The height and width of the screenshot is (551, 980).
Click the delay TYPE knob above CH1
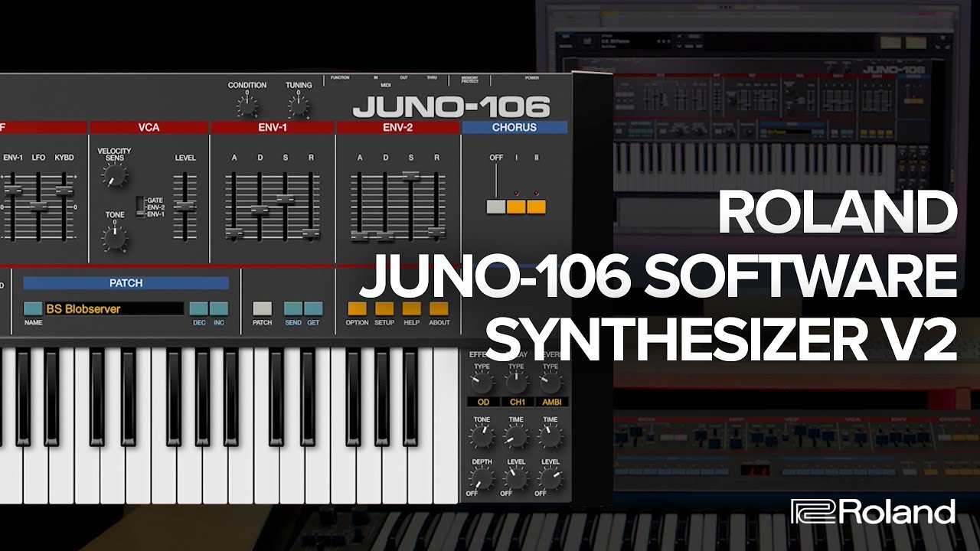pyautogui.click(x=515, y=384)
